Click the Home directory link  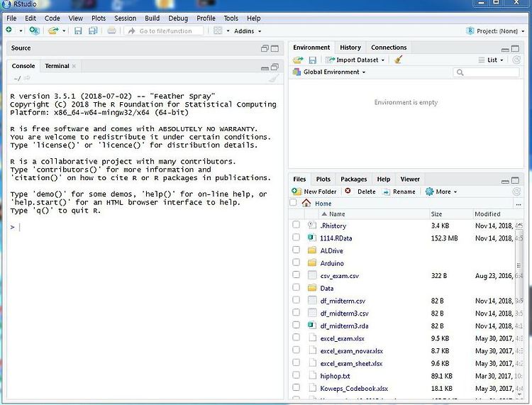coord(323,204)
